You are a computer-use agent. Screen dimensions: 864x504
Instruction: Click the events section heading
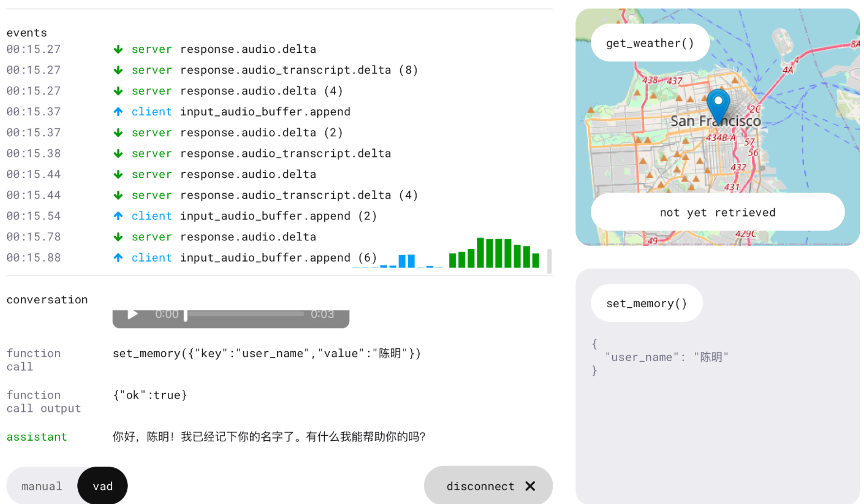[27, 33]
